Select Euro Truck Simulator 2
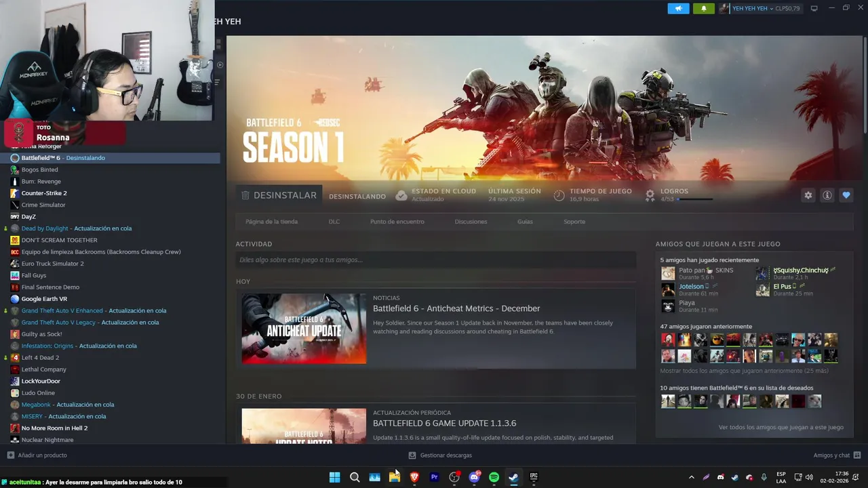This screenshot has width=868, height=488. [x=110, y=264]
